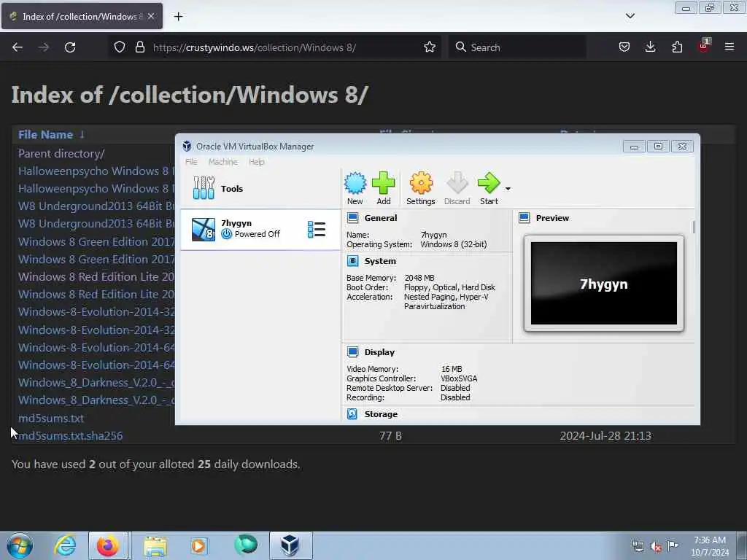The height and width of the screenshot is (560, 747).
Task: Click the site padlock icon
Action: coord(139,47)
